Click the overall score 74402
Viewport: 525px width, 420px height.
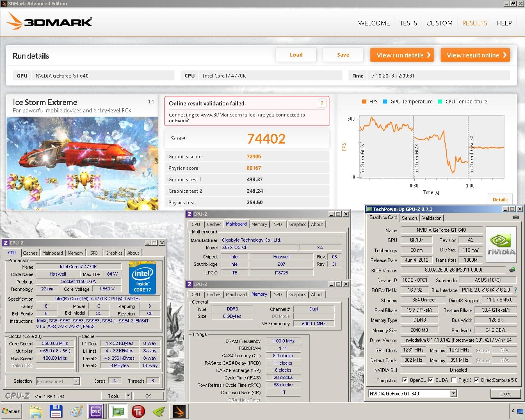[x=266, y=139]
